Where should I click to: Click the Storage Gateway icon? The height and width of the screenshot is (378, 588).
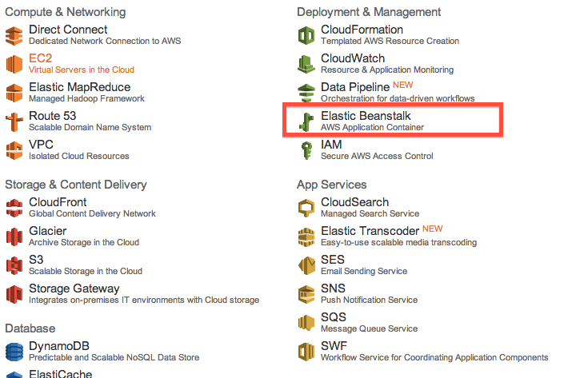[x=14, y=294]
